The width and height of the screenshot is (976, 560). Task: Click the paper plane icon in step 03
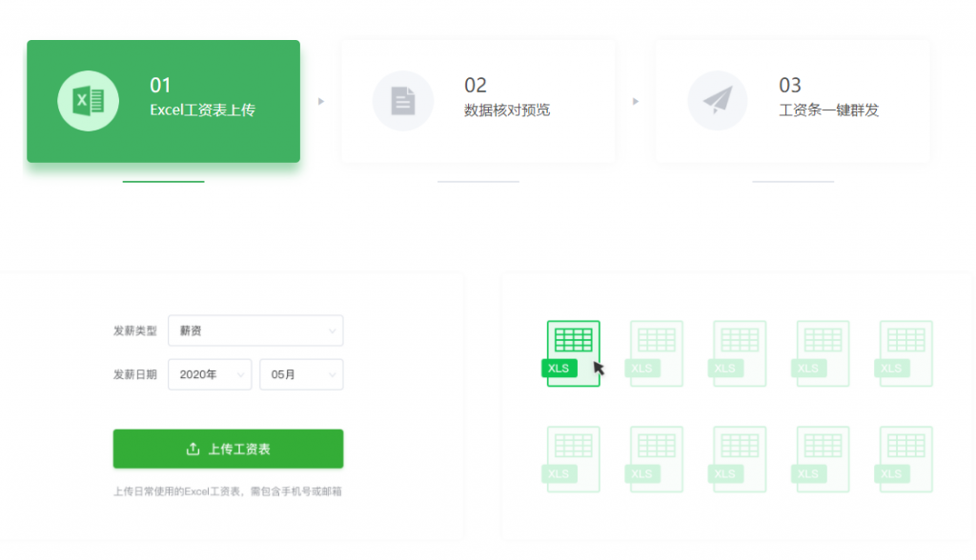[717, 101]
